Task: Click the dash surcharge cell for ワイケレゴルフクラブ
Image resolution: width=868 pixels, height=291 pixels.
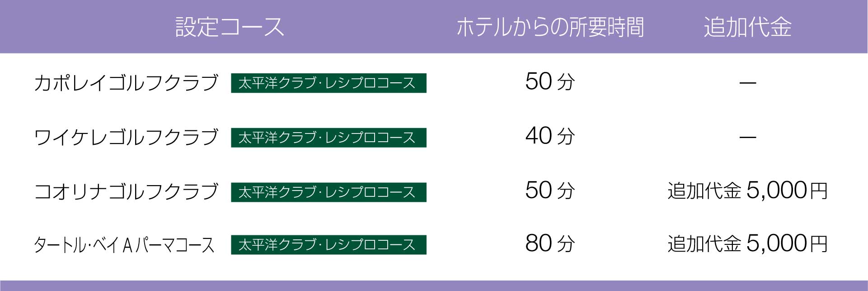Action: [x=747, y=137]
